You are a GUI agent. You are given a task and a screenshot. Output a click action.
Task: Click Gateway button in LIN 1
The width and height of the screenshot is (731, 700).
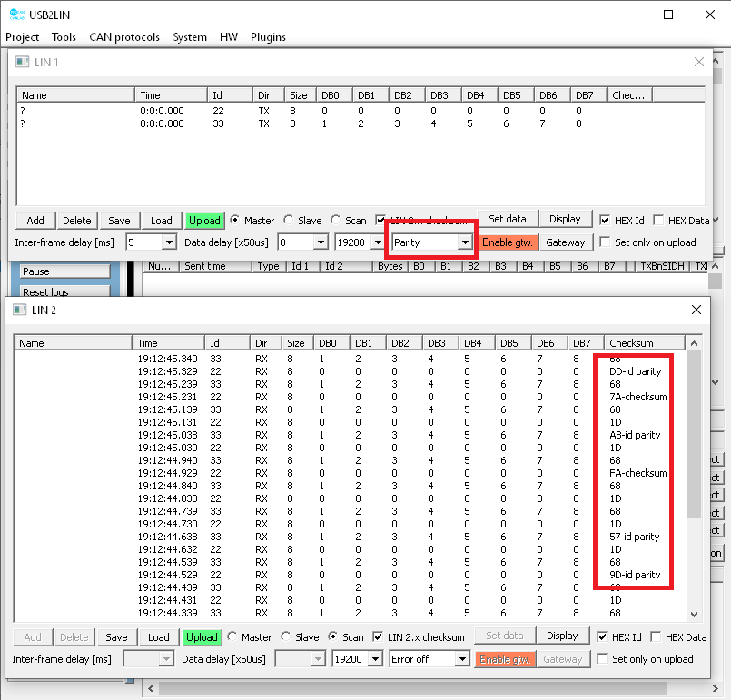[565, 242]
